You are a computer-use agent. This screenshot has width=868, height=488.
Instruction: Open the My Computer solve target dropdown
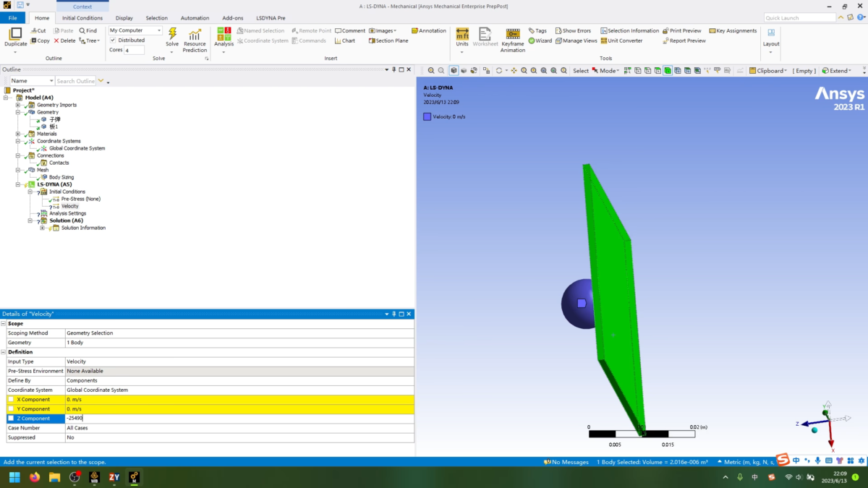tap(135, 30)
